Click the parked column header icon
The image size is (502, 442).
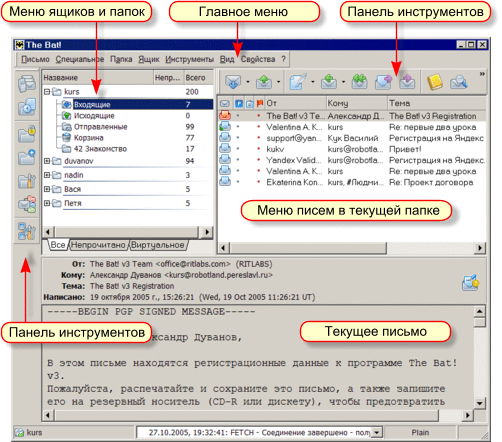[239, 103]
